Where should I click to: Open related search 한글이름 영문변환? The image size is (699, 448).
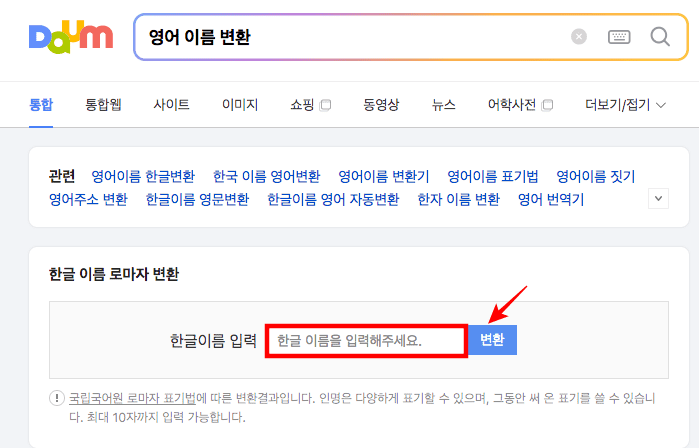click(x=197, y=199)
